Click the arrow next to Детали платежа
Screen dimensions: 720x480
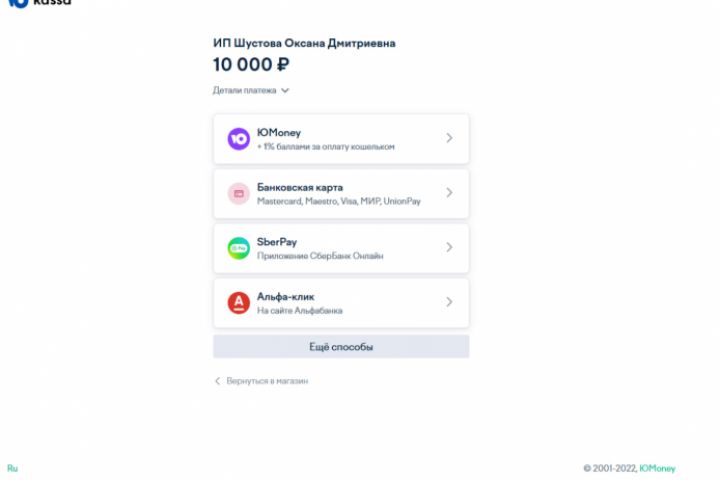(285, 90)
